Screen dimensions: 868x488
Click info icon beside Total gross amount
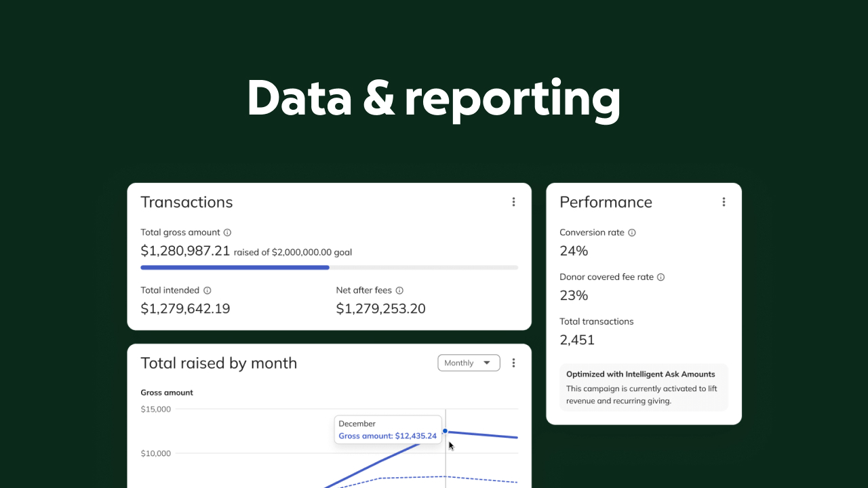coord(227,232)
